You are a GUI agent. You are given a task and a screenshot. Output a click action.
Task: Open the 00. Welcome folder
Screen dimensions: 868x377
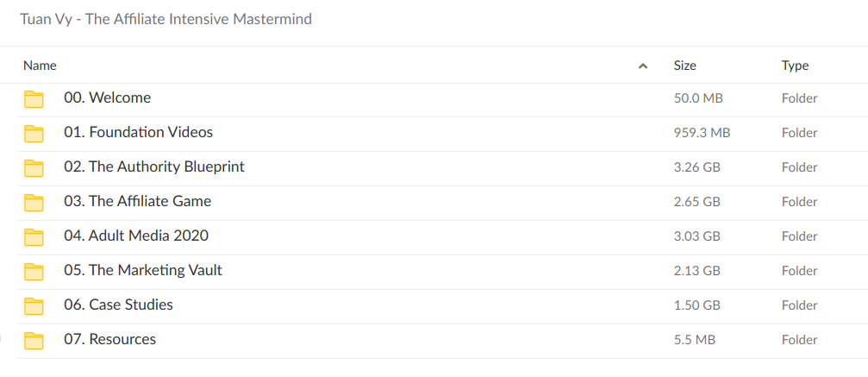pyautogui.click(x=107, y=98)
